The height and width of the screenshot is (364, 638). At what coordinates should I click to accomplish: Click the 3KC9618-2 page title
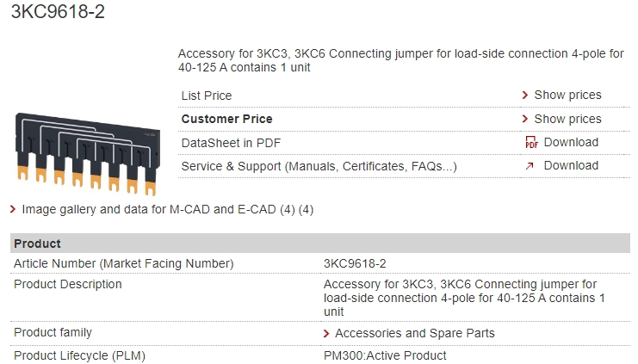click(x=58, y=11)
